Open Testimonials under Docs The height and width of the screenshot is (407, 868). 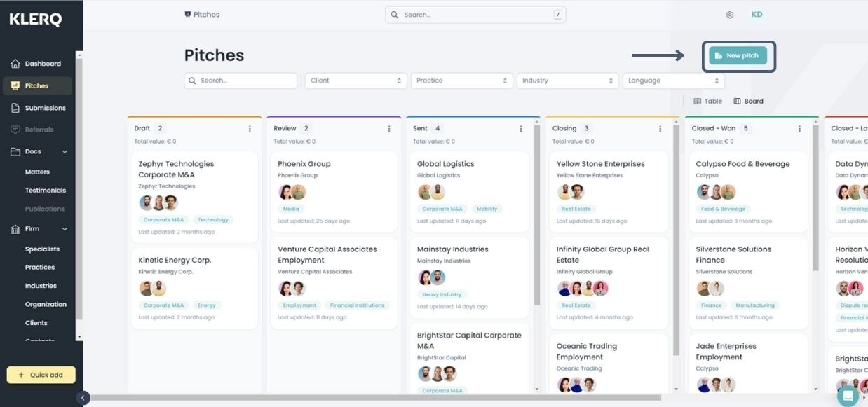(46, 191)
